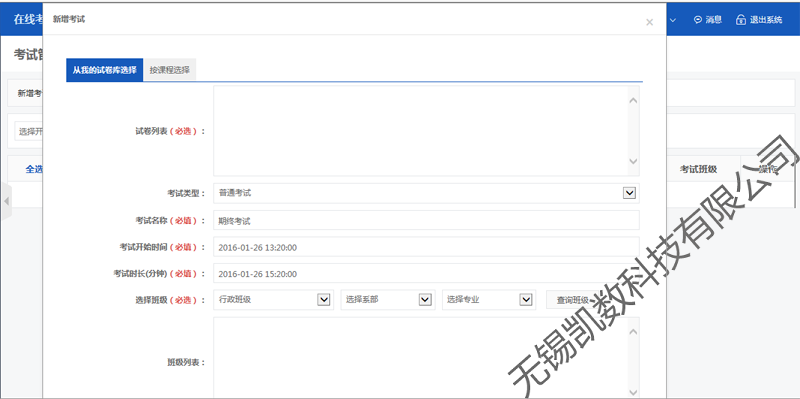This screenshot has height=399, width=800.
Task: Close the 新增考试 dialog with X
Action: tap(649, 22)
